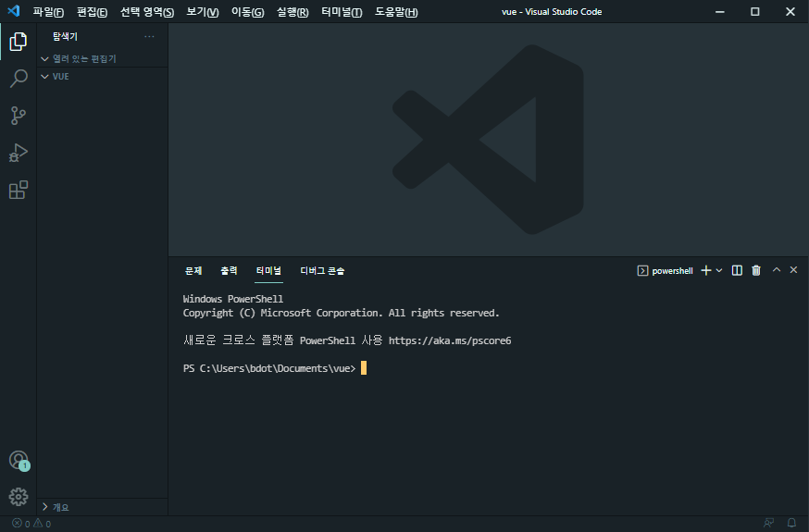Image resolution: width=809 pixels, height=532 pixels.
Task: Open the Source Control view icon
Action: [19, 116]
